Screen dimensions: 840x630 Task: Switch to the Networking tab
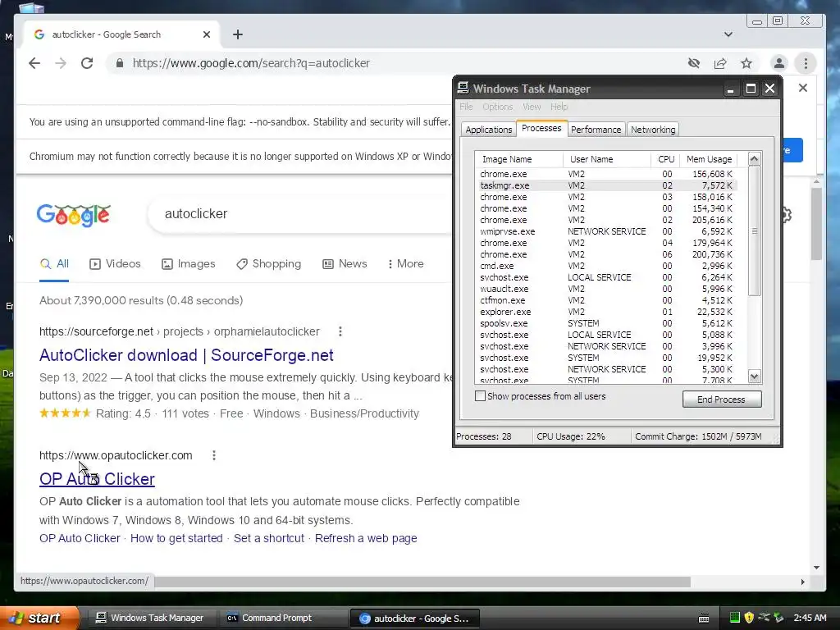pyautogui.click(x=653, y=130)
